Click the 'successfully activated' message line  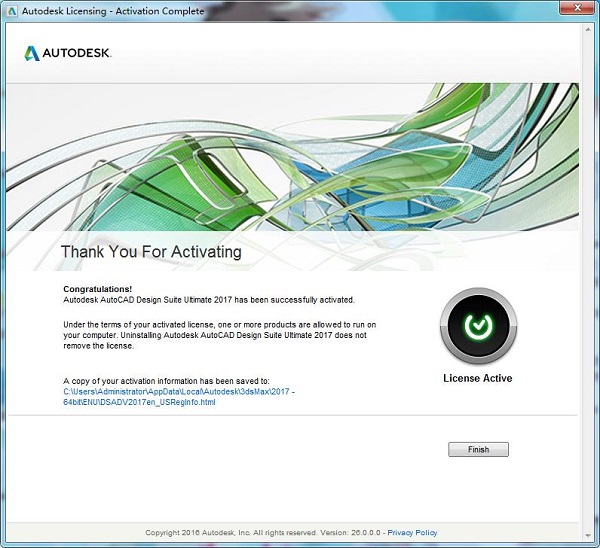(208, 299)
